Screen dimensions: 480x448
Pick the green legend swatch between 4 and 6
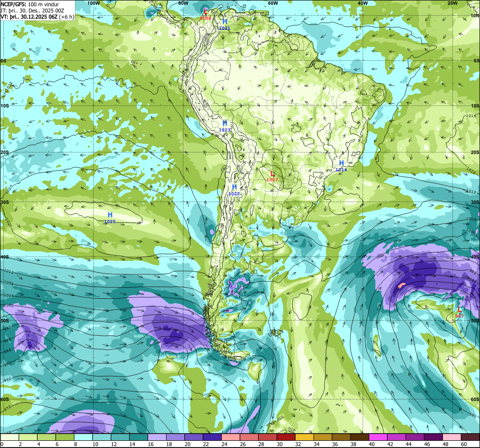(46, 437)
